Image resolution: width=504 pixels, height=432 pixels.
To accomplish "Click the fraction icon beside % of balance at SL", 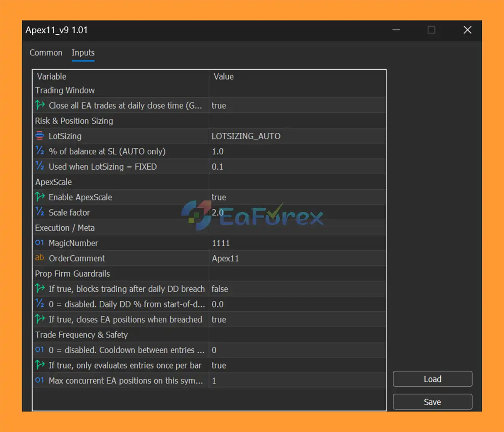I will [x=40, y=151].
